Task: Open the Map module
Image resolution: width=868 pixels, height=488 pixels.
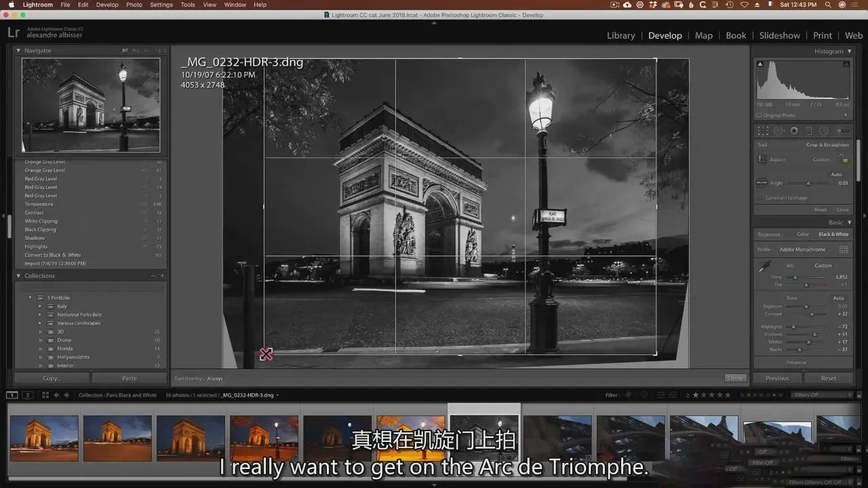Action: [x=704, y=35]
